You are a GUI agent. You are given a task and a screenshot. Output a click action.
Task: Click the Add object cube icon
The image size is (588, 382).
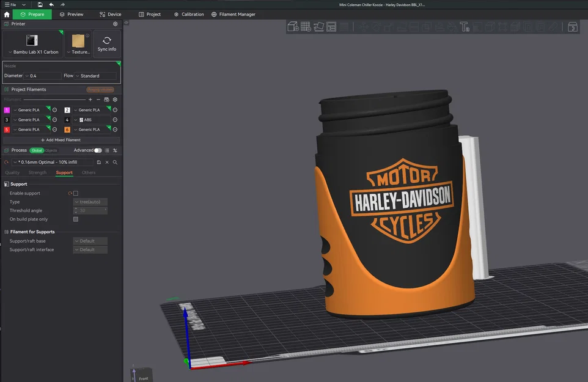293,27
